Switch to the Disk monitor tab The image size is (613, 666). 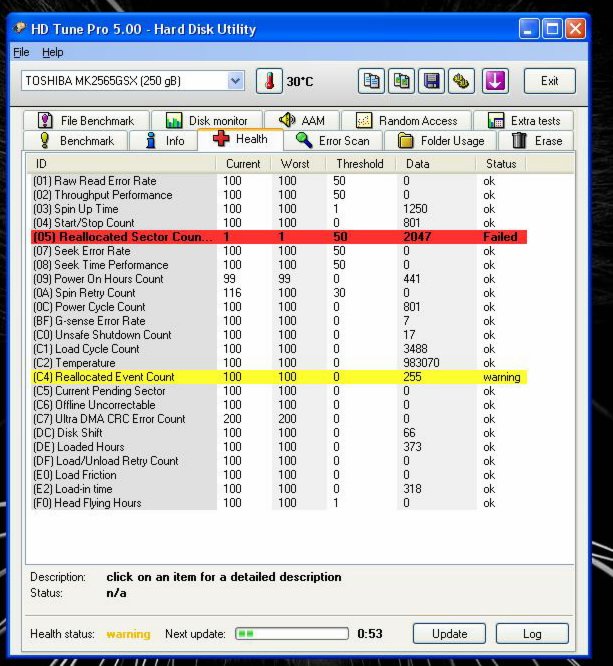[x=206, y=120]
